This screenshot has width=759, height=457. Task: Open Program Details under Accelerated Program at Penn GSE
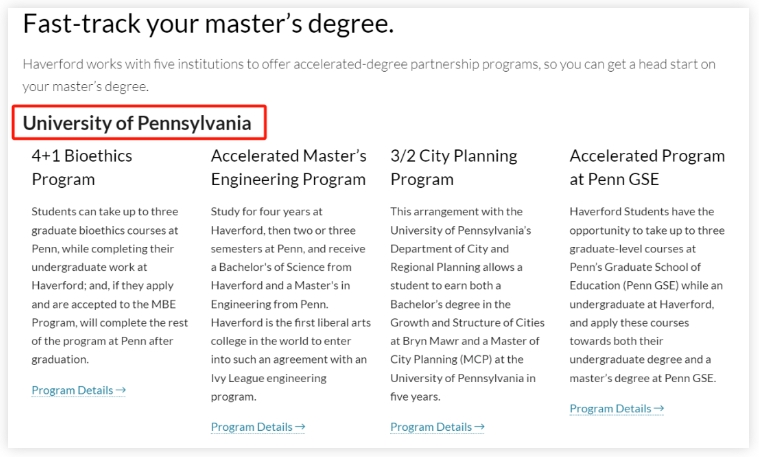617,409
